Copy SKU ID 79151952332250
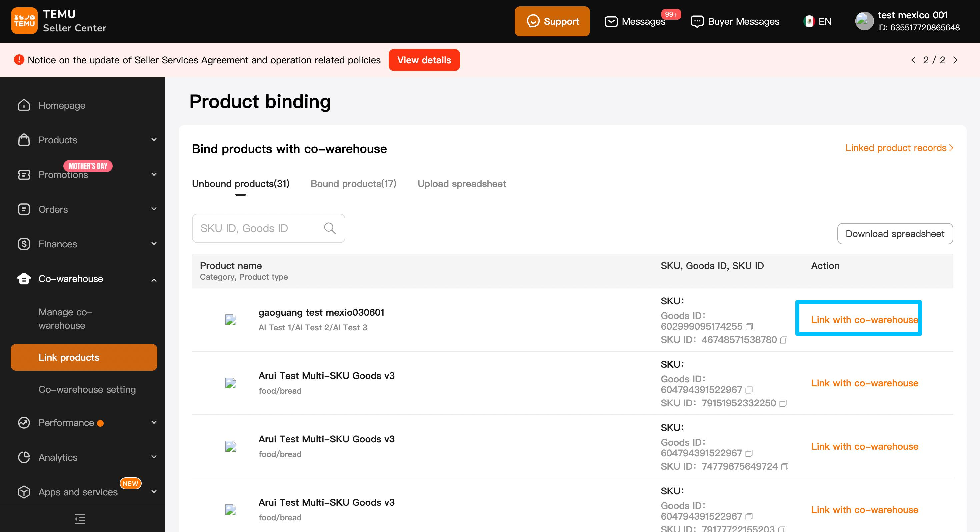This screenshot has width=980, height=532. pyautogui.click(x=783, y=403)
